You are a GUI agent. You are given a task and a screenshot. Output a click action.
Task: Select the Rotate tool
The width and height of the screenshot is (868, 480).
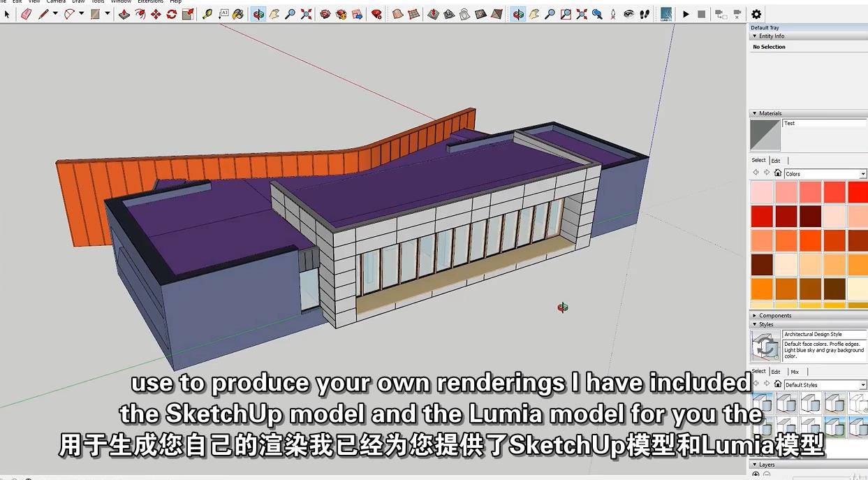click(x=172, y=14)
